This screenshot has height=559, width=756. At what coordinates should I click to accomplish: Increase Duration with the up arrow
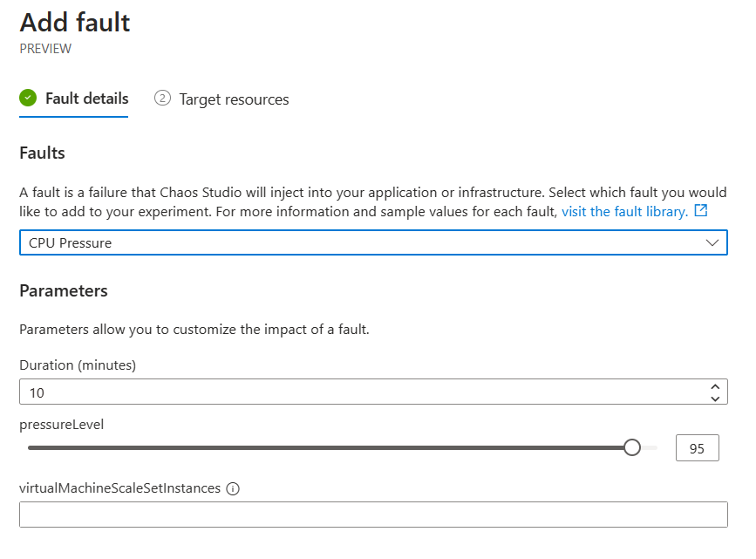pos(715,386)
